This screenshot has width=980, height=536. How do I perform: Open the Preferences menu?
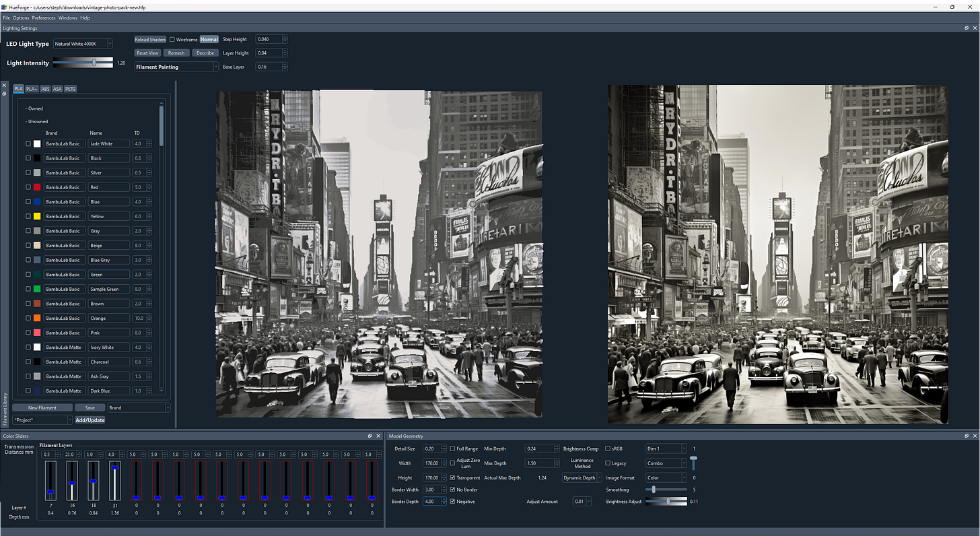[44, 18]
